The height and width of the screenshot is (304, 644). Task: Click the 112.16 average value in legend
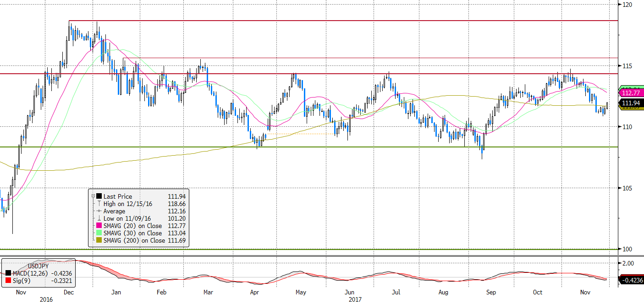click(176, 211)
